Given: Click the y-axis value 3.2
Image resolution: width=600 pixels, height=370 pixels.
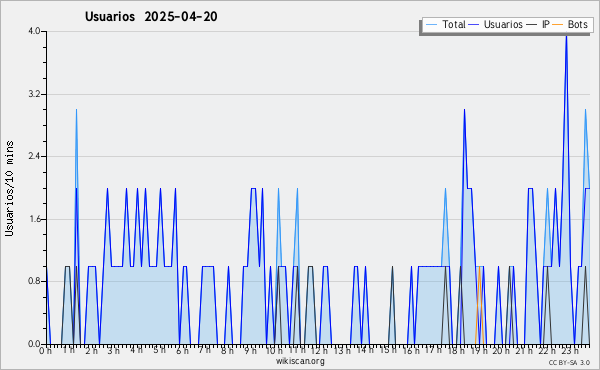Looking at the screenshot, I should [x=34, y=94].
